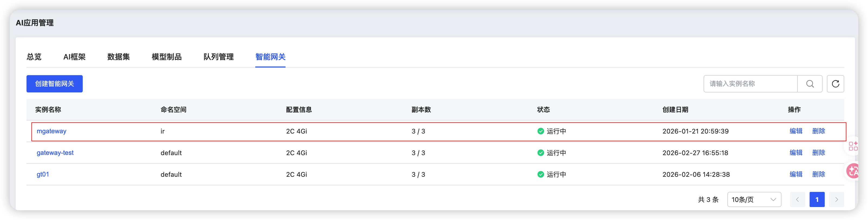Open the 10条/页 page size dropdown
The width and height of the screenshot is (868, 220).
754,199
